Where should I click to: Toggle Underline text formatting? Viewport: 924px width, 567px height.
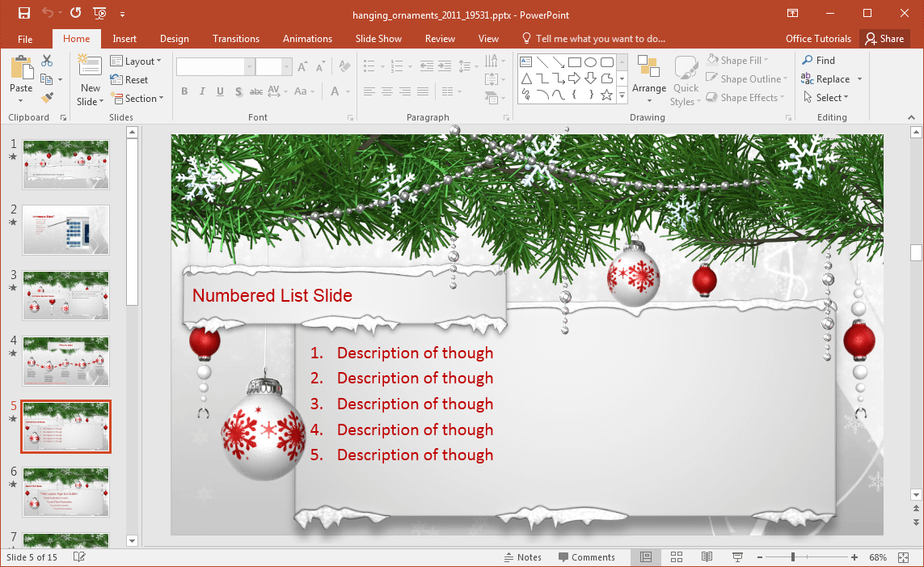point(220,91)
